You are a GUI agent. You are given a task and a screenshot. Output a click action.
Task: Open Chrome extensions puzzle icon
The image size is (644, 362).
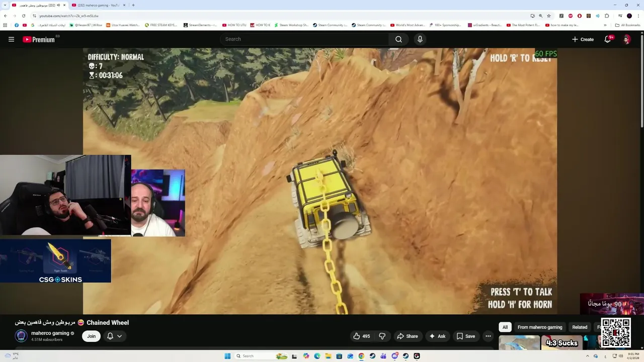pos(607,16)
